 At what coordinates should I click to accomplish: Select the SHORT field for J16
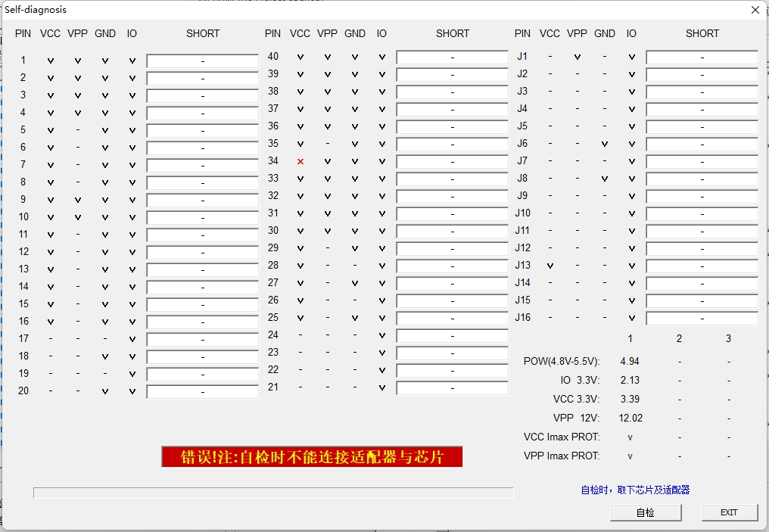pyautogui.click(x=702, y=319)
